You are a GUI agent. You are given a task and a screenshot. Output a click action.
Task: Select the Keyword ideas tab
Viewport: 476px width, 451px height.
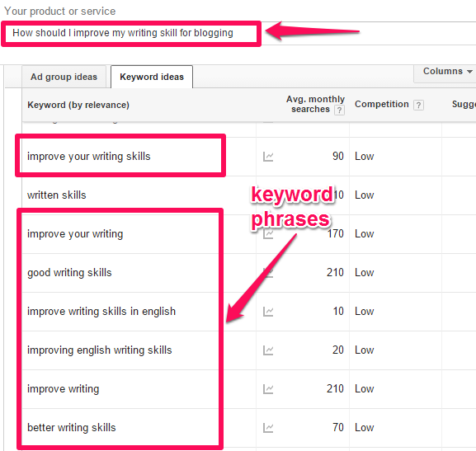coord(152,77)
